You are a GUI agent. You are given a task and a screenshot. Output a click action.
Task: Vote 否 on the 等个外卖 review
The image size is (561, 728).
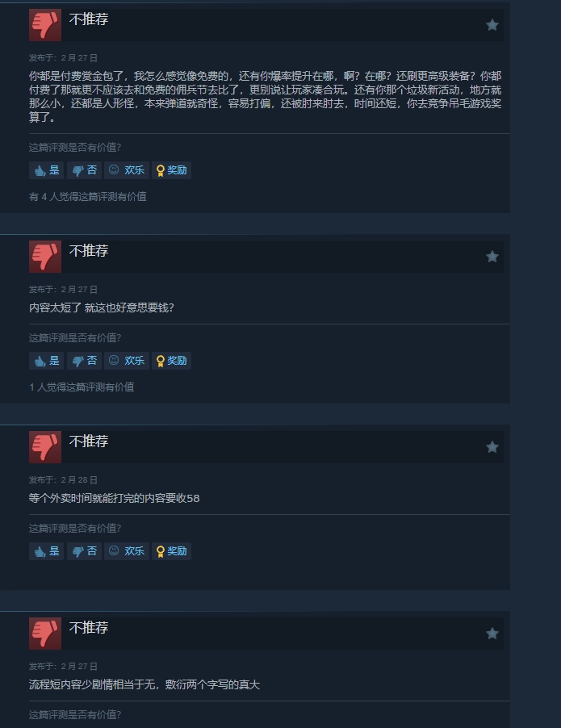[84, 551]
